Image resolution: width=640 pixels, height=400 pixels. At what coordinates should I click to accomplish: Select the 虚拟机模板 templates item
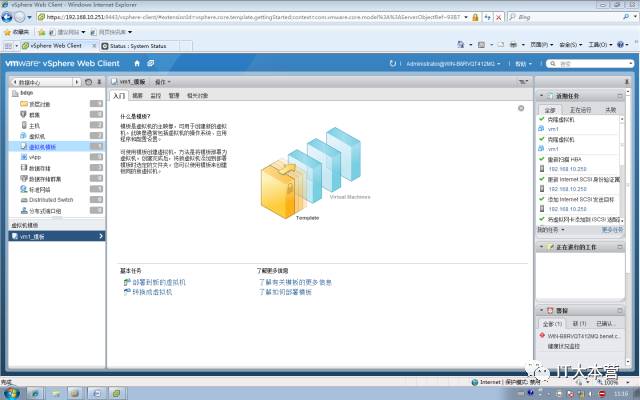(57, 147)
